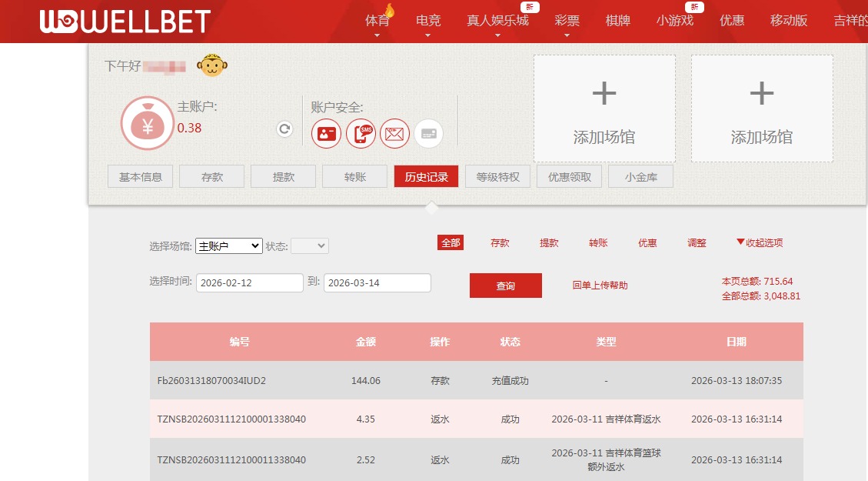Switch filter to 提款 withdrawals
868x481 pixels.
(x=549, y=242)
